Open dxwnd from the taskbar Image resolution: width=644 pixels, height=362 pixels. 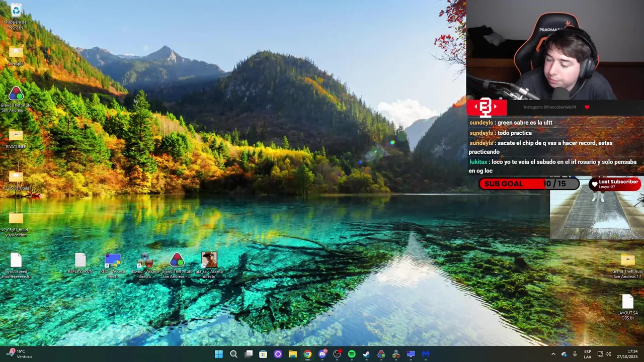coord(396,354)
